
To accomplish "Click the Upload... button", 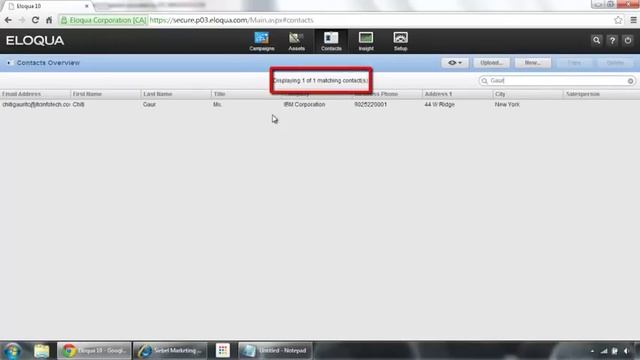I will tap(491, 63).
